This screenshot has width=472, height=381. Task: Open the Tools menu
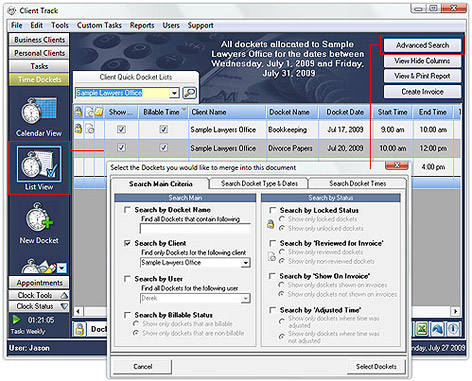coord(60,25)
